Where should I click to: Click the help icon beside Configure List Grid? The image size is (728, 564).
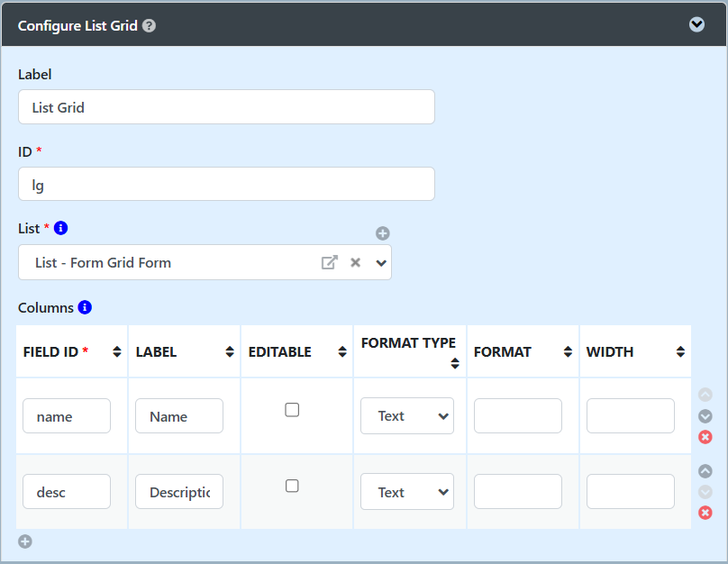click(x=149, y=25)
